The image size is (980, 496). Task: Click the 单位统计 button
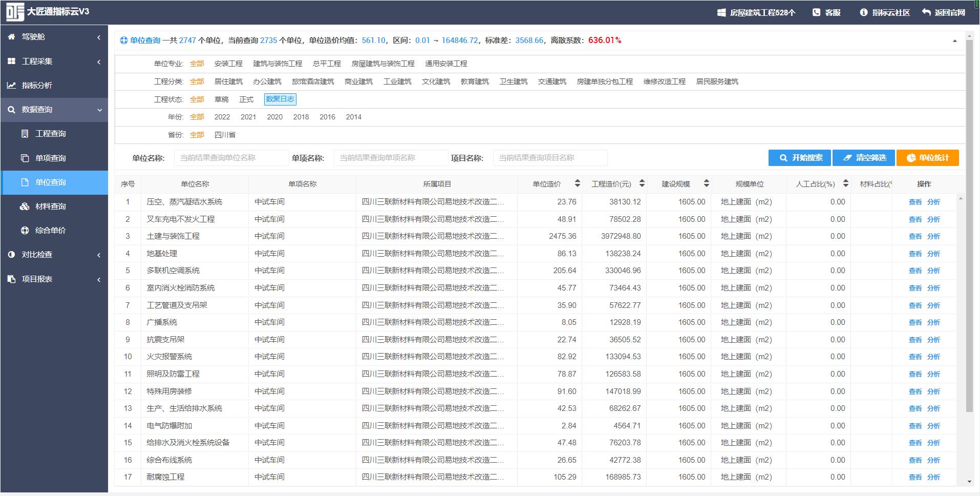tap(928, 158)
